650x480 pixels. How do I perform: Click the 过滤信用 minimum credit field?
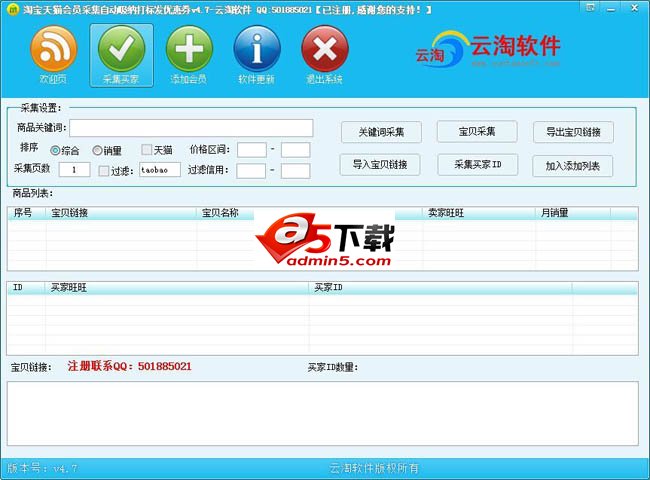pyautogui.click(x=251, y=171)
